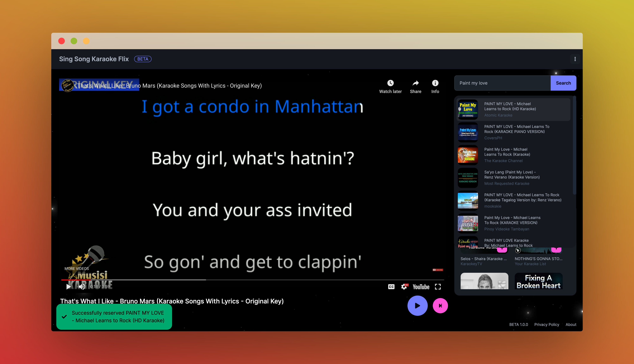This screenshot has width=634, height=364.
Task: Add NOTHING'S GONNA STO... with pink plus
Action: (556, 250)
